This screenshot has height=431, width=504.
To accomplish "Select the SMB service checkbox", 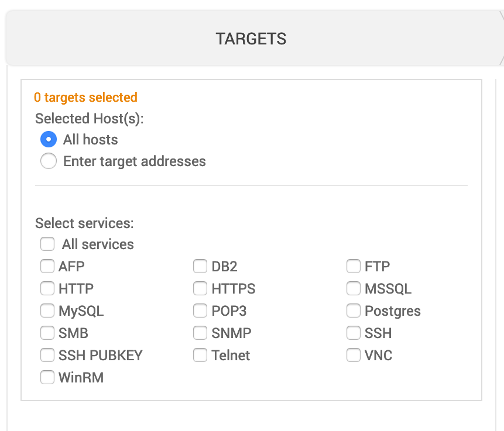I will click(x=47, y=333).
